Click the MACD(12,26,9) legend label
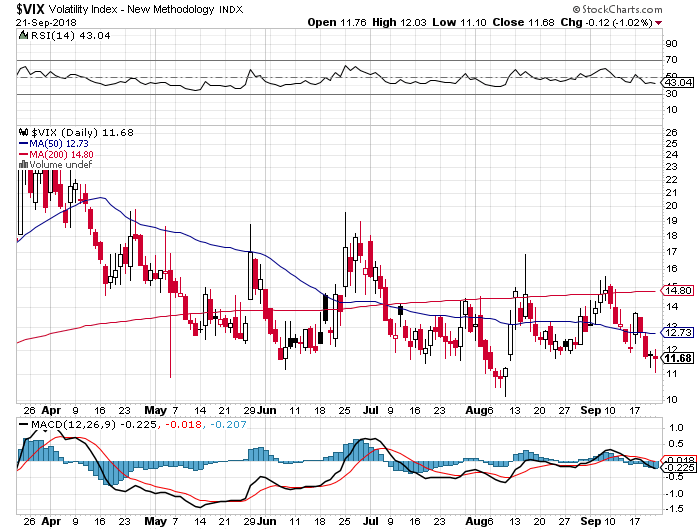Screen dimensions: 700x530 (73, 425)
